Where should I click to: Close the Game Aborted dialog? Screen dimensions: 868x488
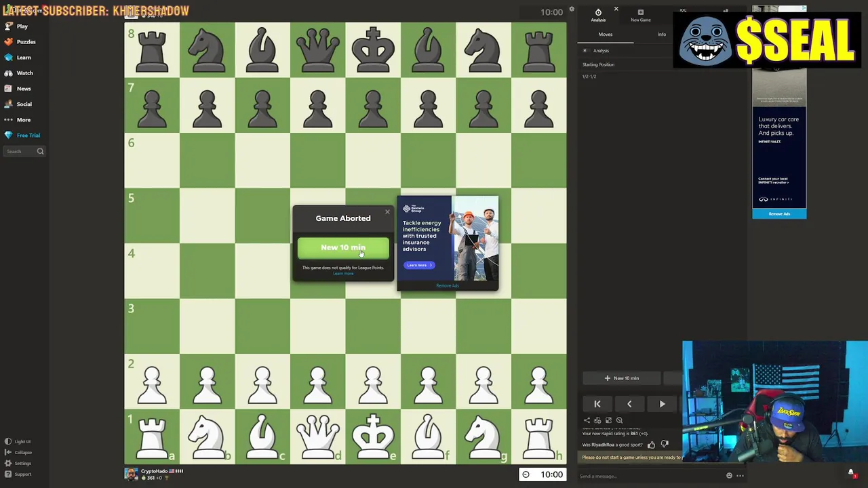pyautogui.click(x=387, y=212)
